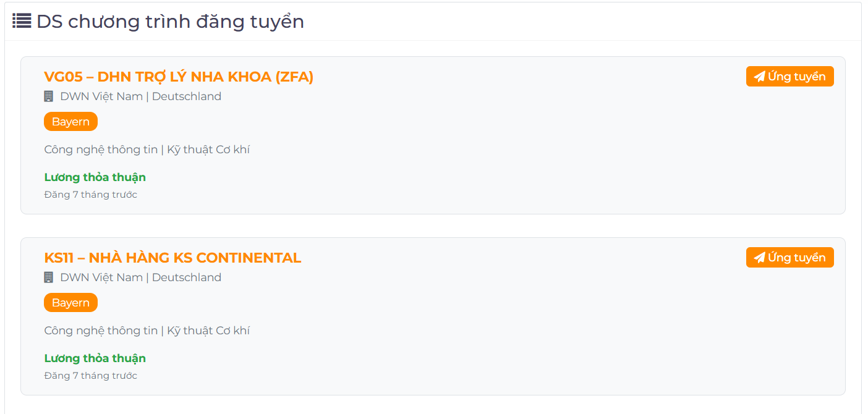Click the paper plane icon on KS11 apply button
Viewport: 868px width, 414px height.
coord(759,258)
